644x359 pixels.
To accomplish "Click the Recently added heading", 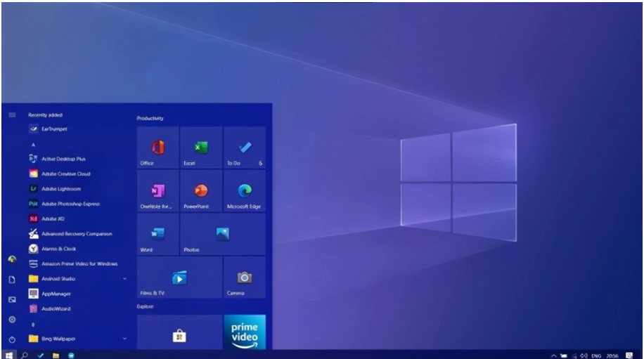I will [x=45, y=115].
